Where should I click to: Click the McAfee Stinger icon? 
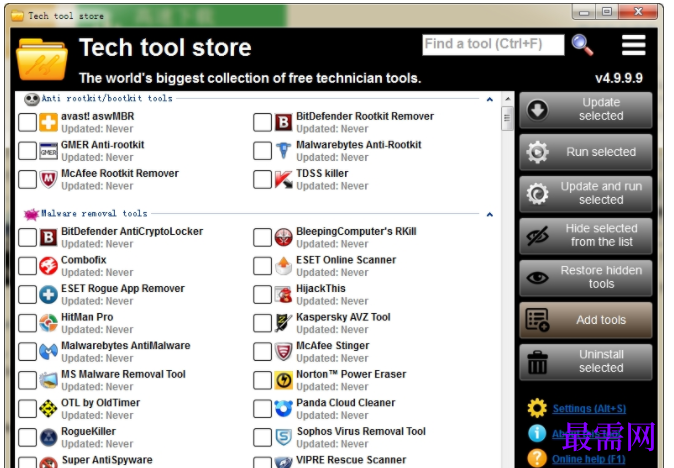click(x=284, y=352)
